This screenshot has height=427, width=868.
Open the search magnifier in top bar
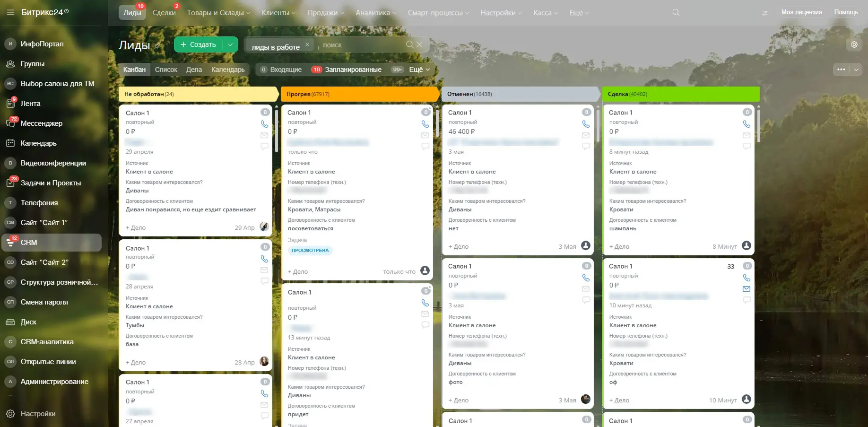(x=676, y=12)
